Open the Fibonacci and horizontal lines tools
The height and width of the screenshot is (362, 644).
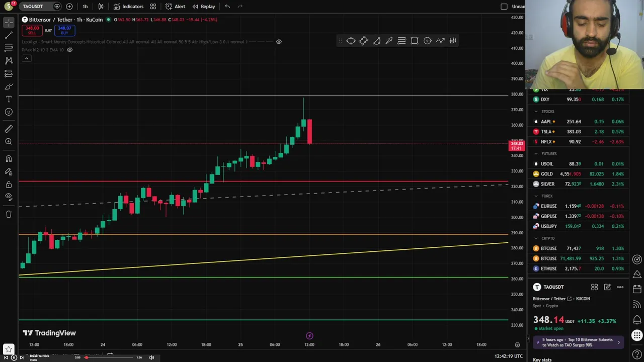pos(9,48)
